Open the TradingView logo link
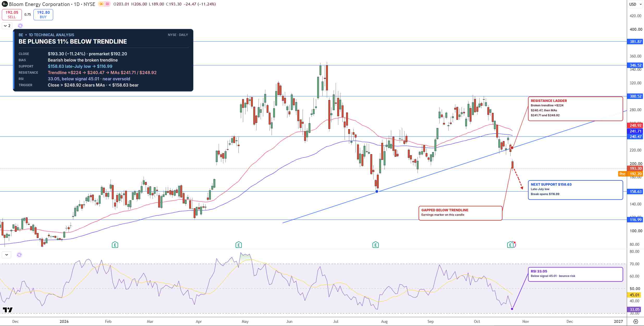Viewport: 644px width, 326px height. [8, 310]
